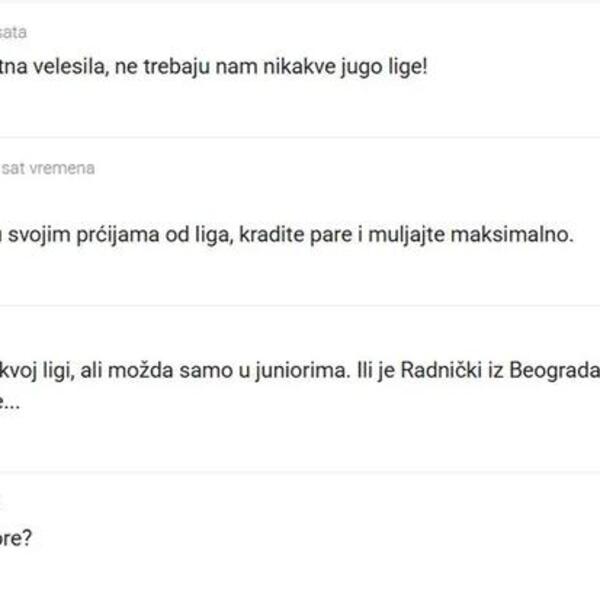Click the "sat vremena" comment timestamp
Screen dimensions: 600x600
[x=48, y=168]
